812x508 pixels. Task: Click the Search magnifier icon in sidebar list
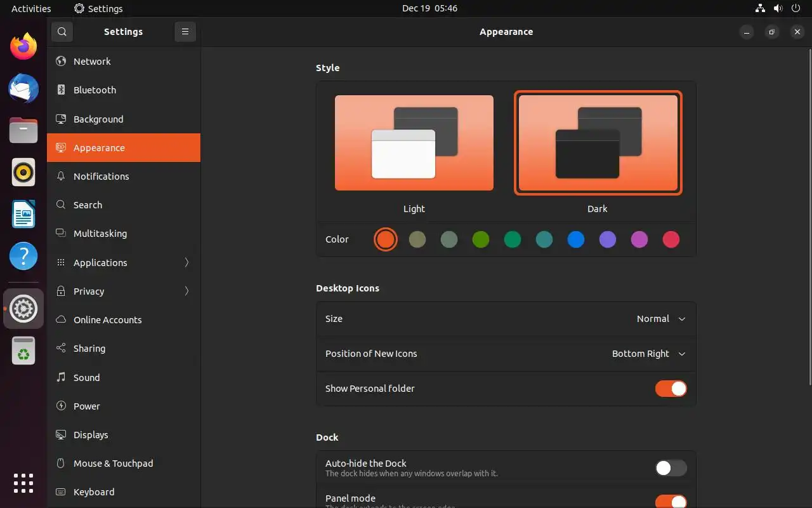[x=61, y=204]
